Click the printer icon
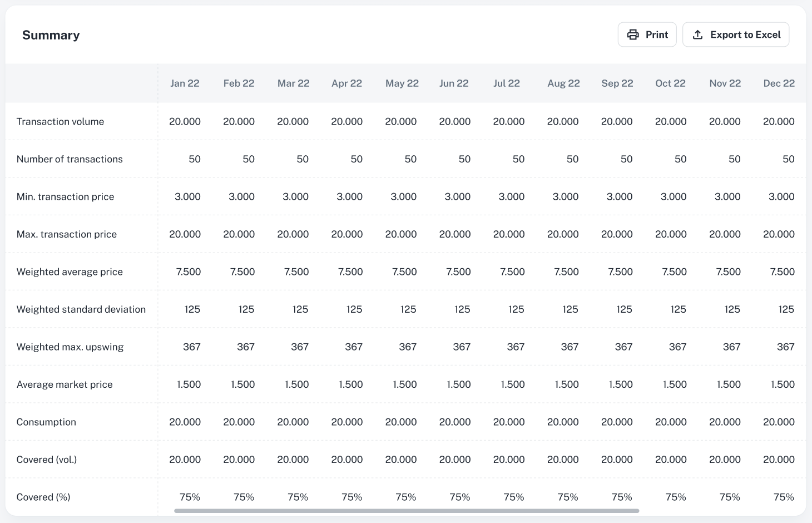Viewport: 812px width, 523px height. pyautogui.click(x=633, y=34)
